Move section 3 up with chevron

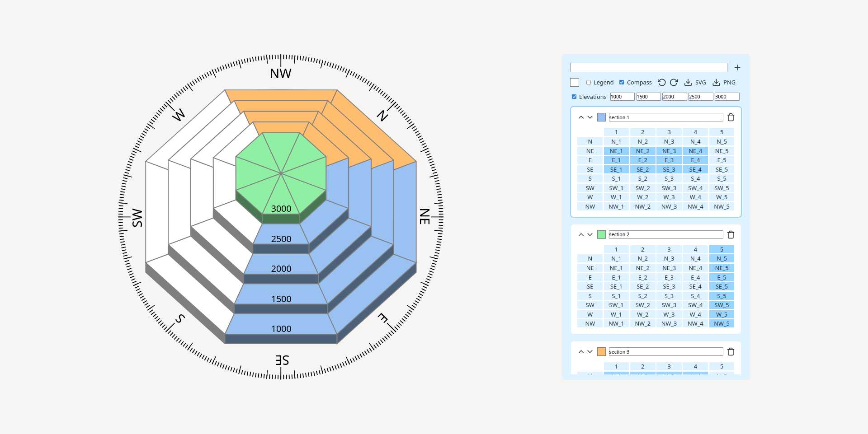point(581,352)
